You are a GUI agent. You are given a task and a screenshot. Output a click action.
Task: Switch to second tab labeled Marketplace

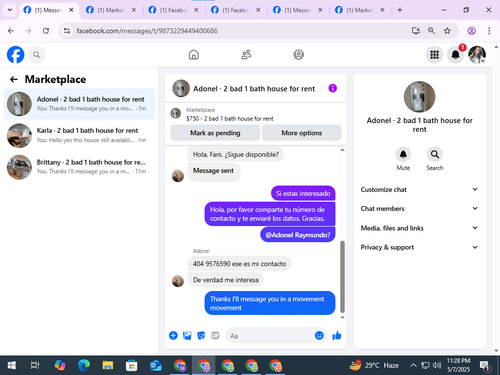point(111,10)
